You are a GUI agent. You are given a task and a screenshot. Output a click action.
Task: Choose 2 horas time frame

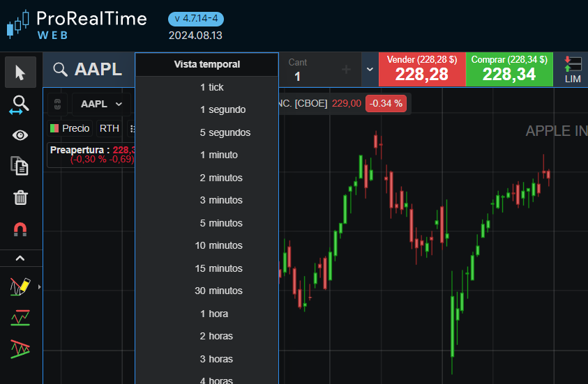click(x=207, y=337)
